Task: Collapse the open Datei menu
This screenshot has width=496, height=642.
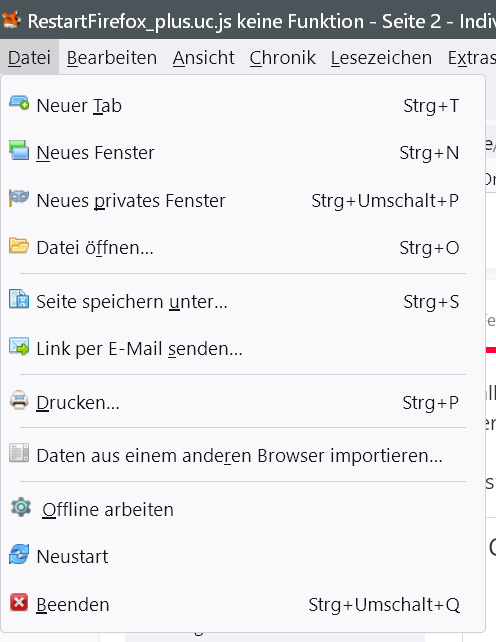Action: [x=29, y=58]
